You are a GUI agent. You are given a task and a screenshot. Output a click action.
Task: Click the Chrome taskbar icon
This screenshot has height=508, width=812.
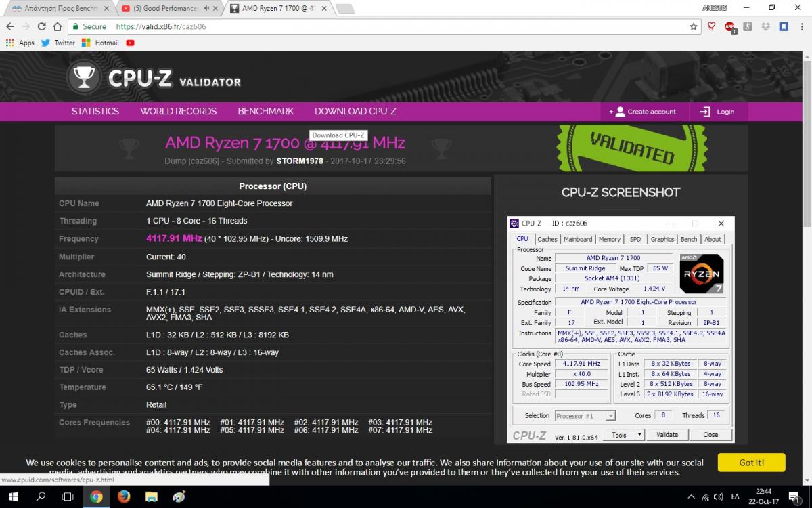tap(96, 496)
